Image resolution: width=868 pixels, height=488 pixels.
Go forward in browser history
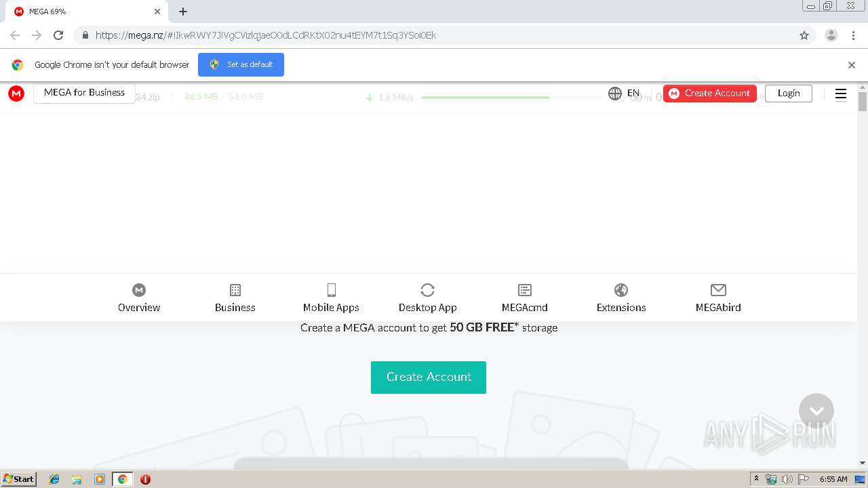click(37, 35)
